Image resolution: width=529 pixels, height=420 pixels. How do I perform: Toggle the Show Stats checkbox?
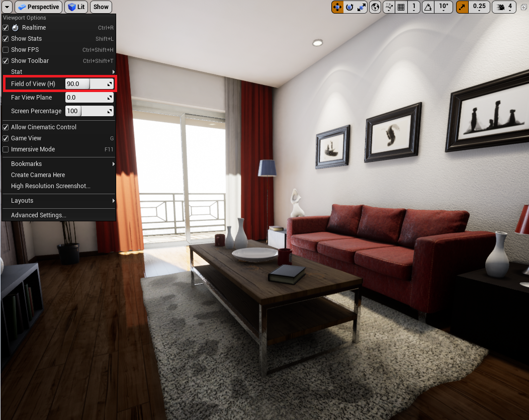[x=6, y=39]
